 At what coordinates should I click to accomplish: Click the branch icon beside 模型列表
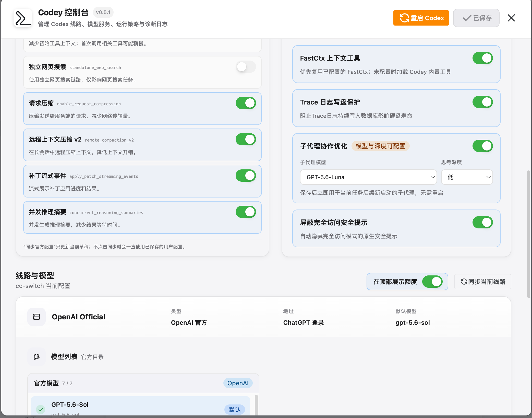click(37, 357)
